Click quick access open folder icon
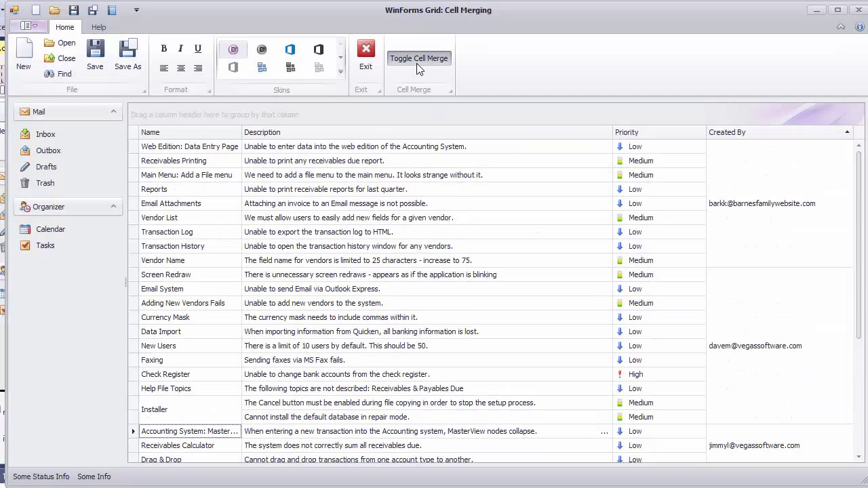 (55, 10)
